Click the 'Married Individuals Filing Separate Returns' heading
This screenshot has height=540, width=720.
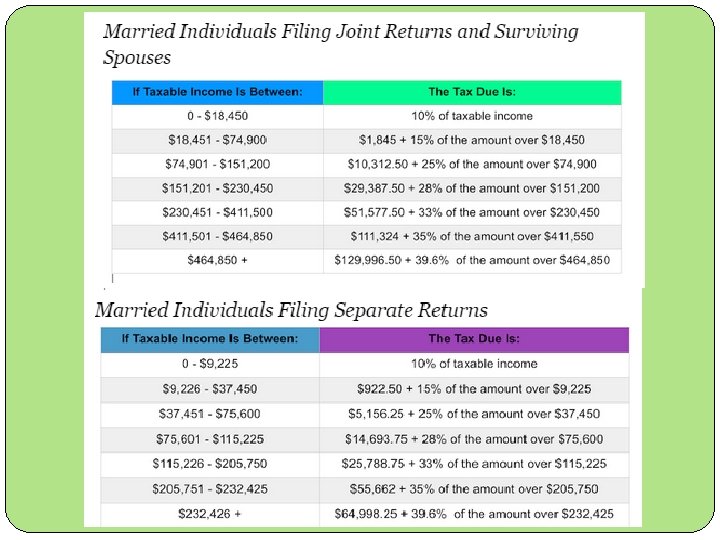click(292, 309)
